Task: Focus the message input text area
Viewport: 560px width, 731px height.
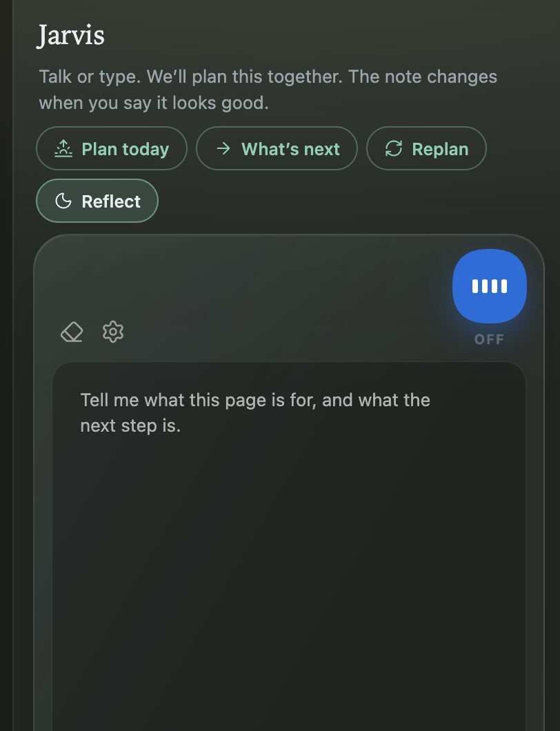Action: coord(289,546)
